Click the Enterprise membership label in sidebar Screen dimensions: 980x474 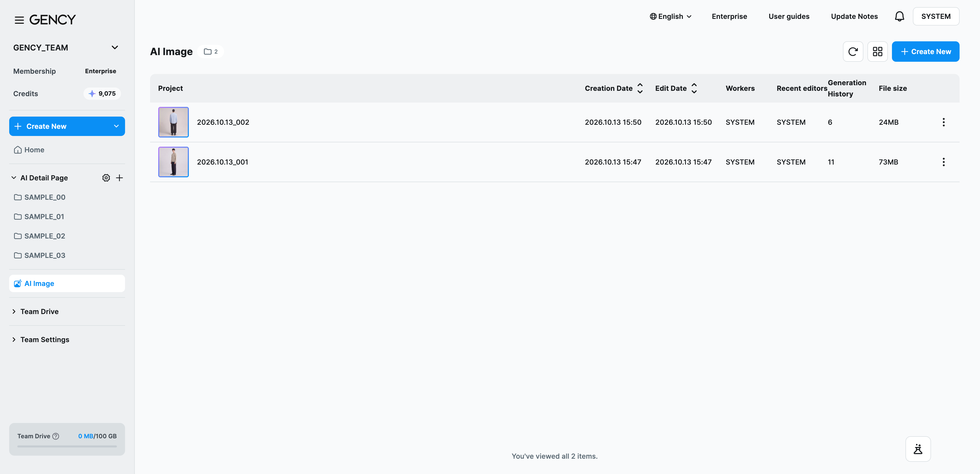pos(101,71)
